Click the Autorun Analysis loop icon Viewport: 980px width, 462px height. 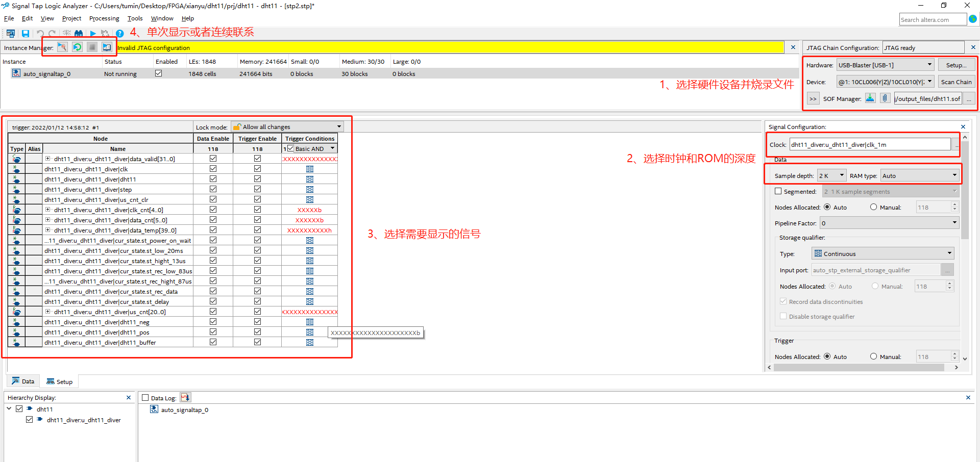(x=77, y=47)
